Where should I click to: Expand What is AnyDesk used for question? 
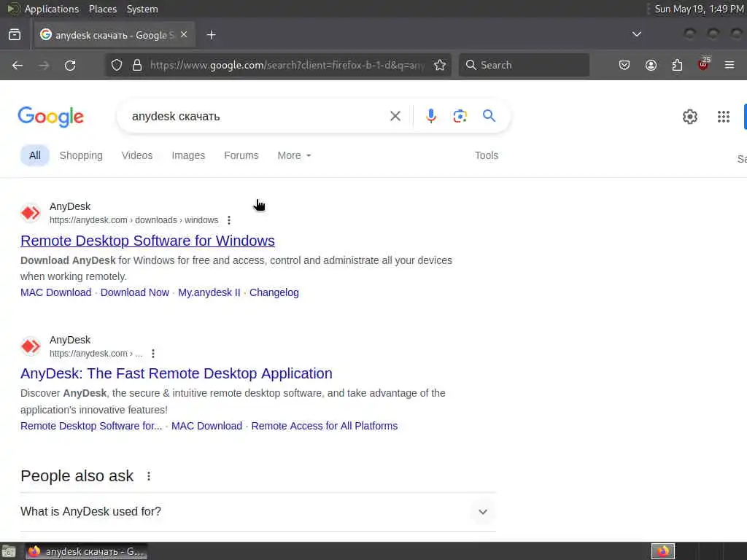pos(258,511)
